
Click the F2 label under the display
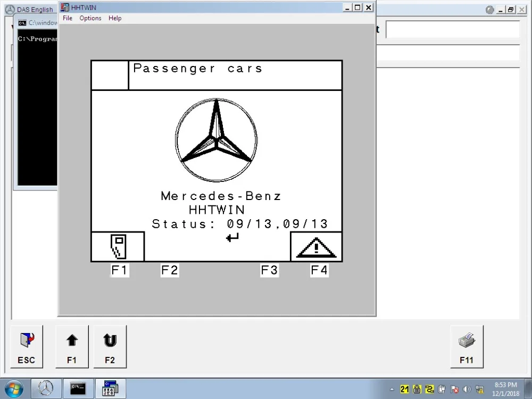[x=170, y=270]
